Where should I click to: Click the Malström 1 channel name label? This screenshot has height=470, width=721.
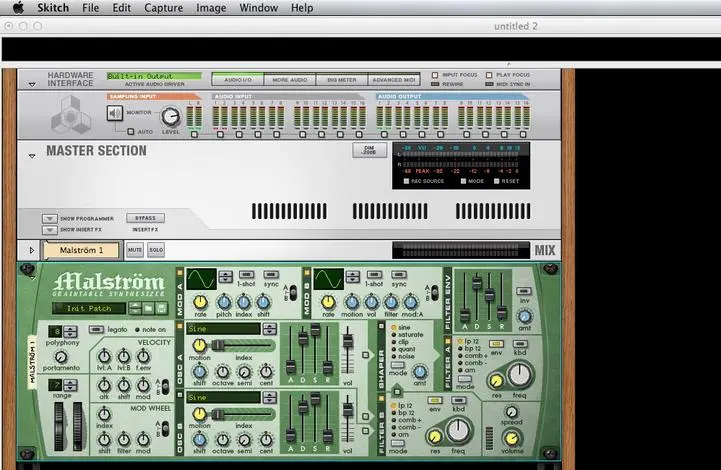81,251
